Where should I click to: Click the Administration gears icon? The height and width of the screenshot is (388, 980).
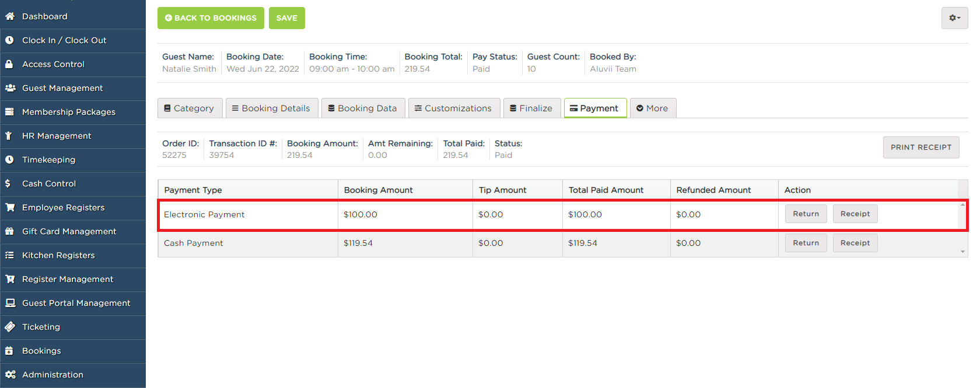pyautogui.click(x=10, y=375)
